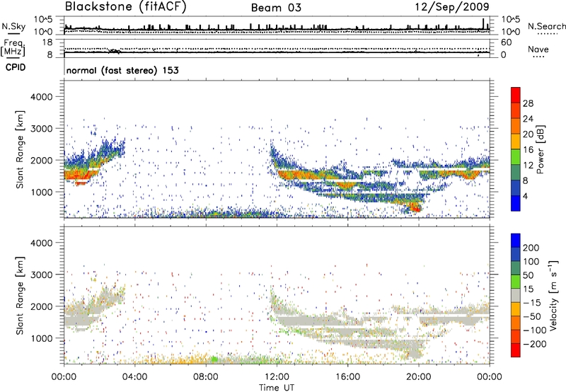
Task: Pick the red bottom segment of the velocity color bar
Action: tap(516, 350)
